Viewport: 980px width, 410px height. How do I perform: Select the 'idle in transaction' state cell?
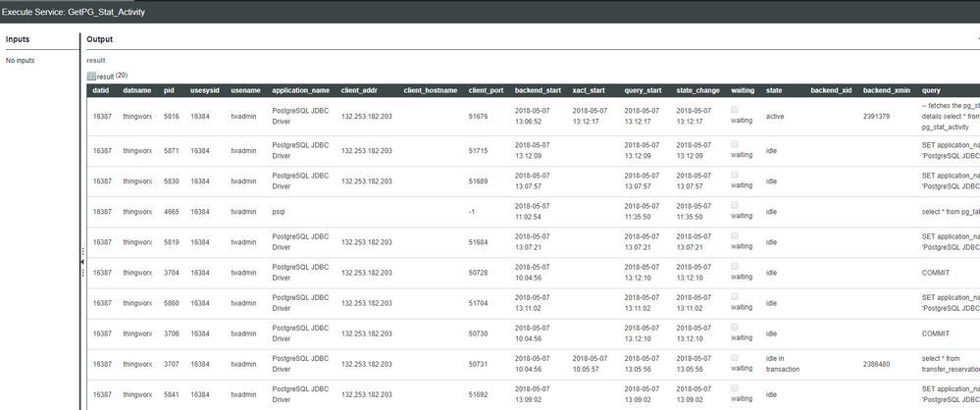[783, 364]
